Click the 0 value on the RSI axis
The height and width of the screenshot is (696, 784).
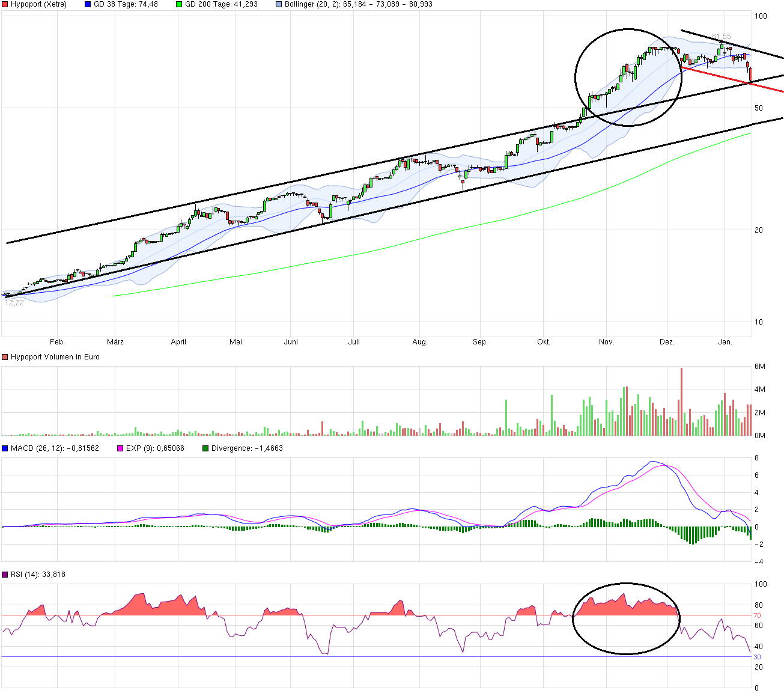(x=757, y=688)
